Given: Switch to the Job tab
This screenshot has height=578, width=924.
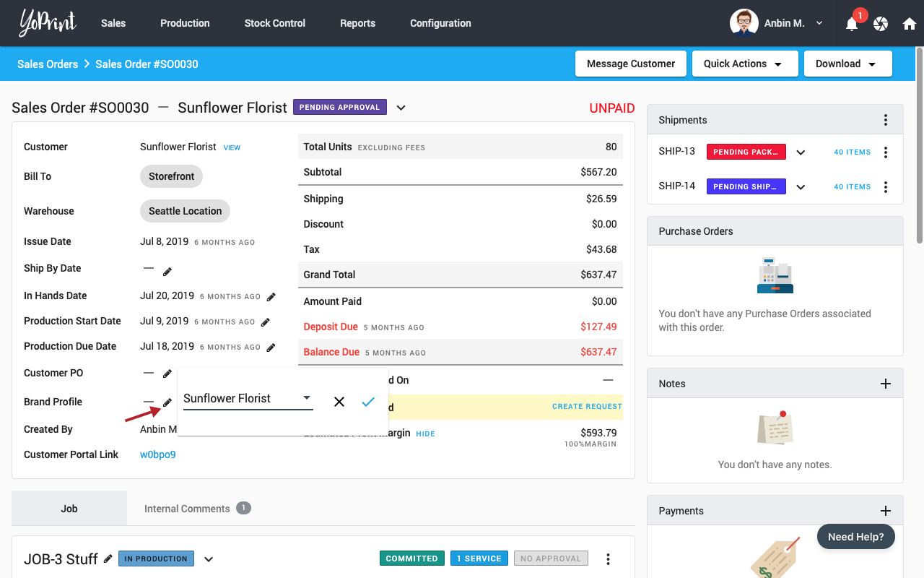Looking at the screenshot, I should point(69,509).
